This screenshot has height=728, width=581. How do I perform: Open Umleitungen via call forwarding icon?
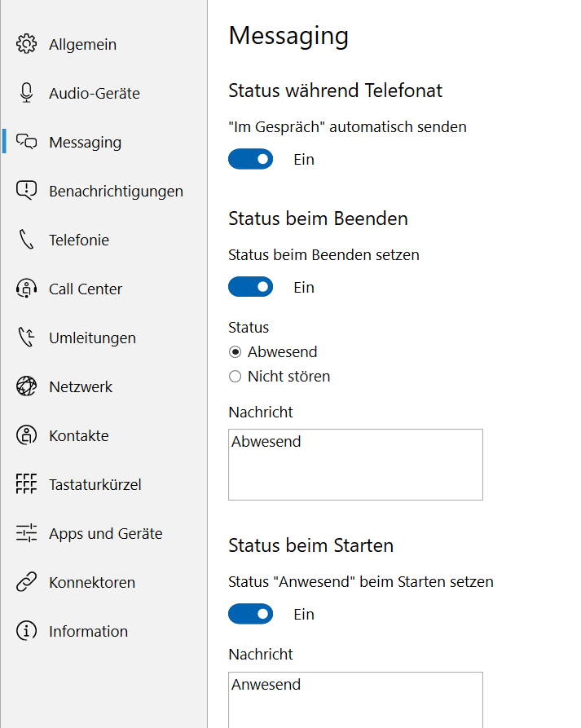pos(26,338)
